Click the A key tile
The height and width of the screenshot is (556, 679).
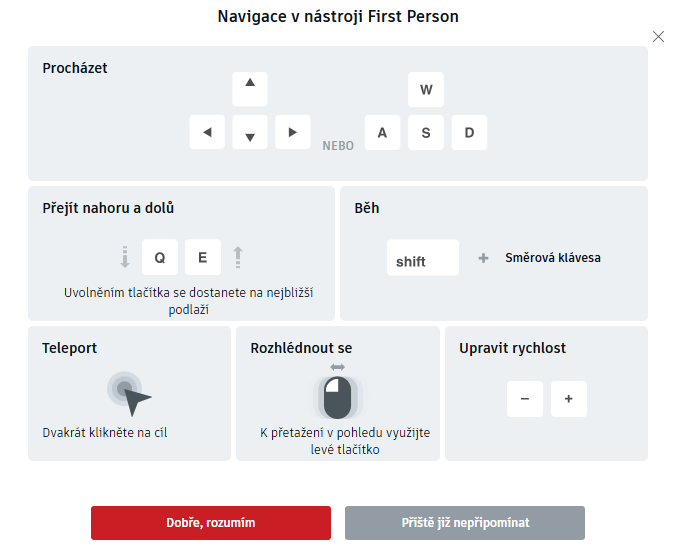point(382,133)
